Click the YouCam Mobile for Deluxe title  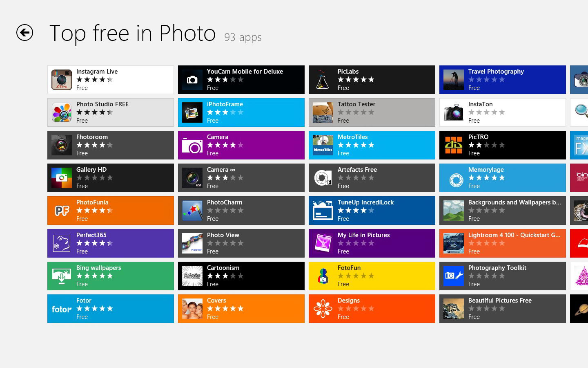pyautogui.click(x=245, y=72)
